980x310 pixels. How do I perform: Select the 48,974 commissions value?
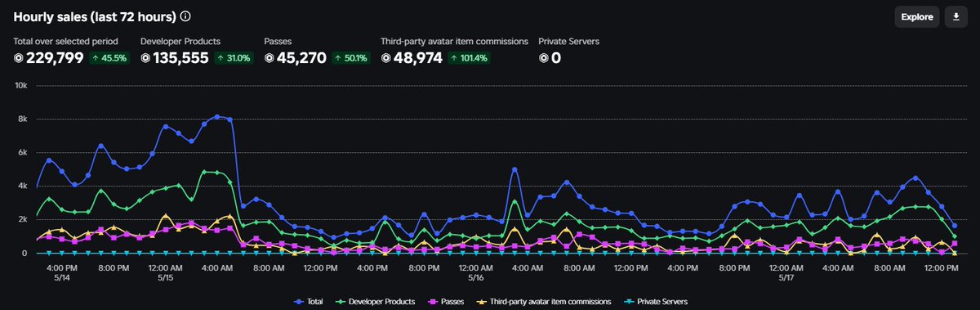point(417,58)
